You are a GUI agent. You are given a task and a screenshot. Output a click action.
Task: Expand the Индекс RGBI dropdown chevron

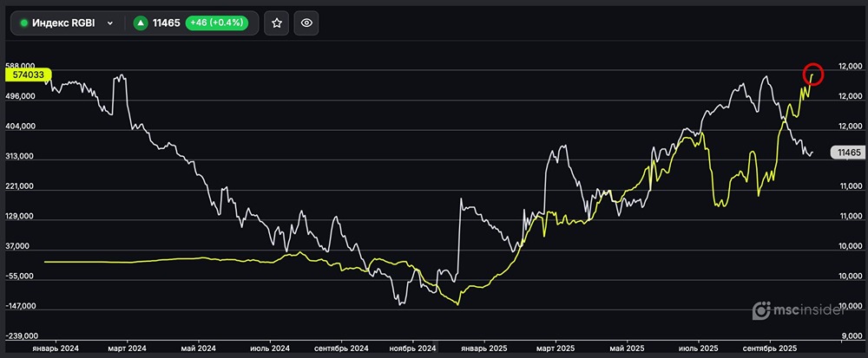tap(110, 23)
